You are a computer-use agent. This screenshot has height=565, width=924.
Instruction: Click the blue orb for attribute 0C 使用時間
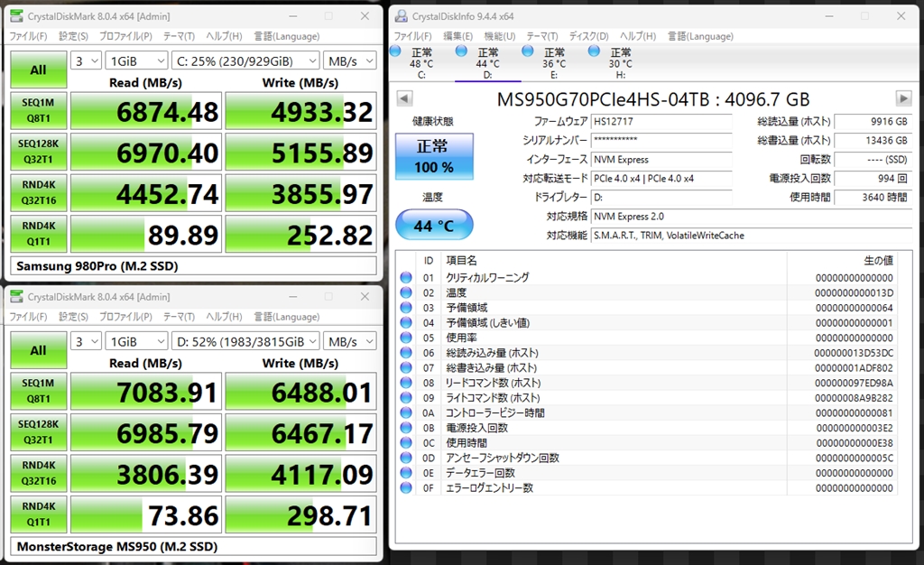(x=406, y=443)
